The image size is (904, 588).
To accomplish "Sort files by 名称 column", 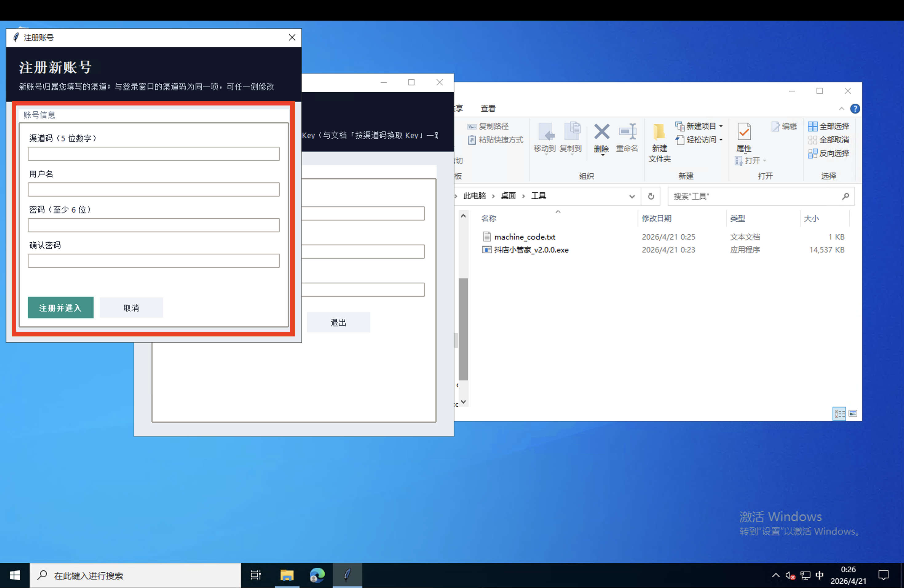I will (489, 218).
